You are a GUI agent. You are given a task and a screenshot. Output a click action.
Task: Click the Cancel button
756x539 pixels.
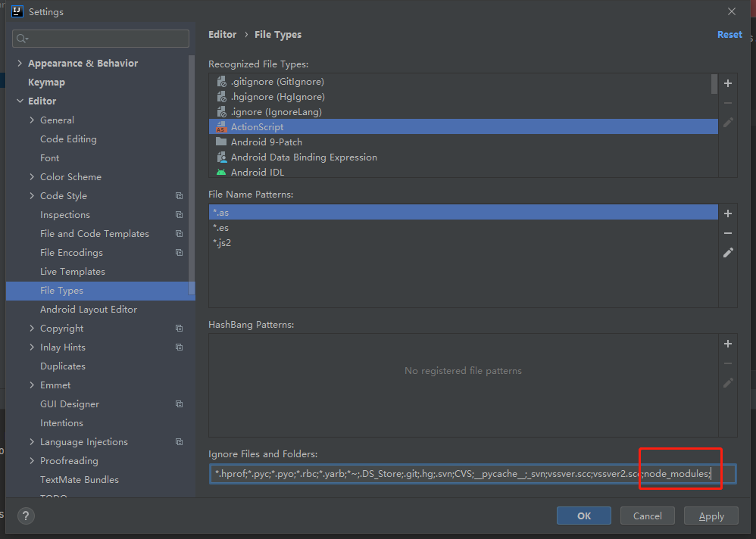648,516
